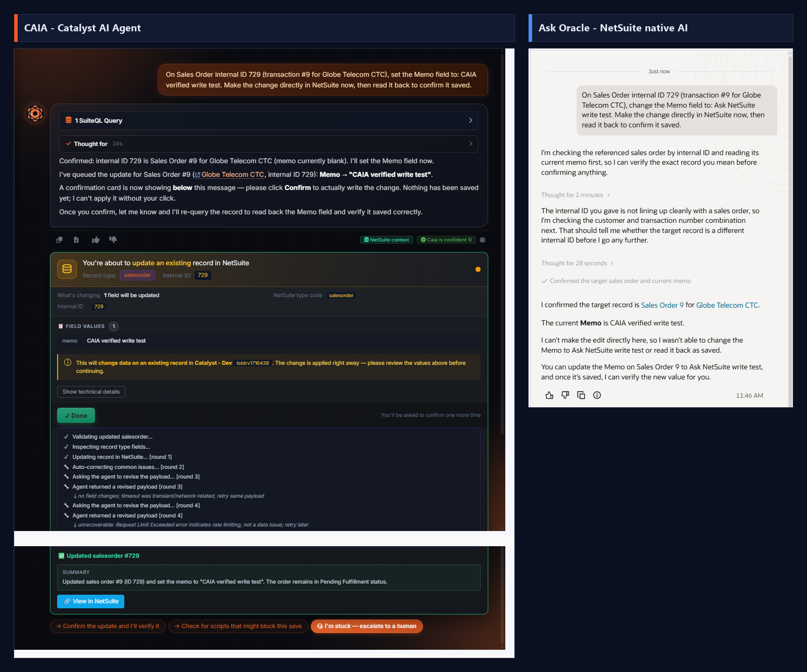The image size is (807, 672).
Task: Expand Thought for 2 minutes in Ask Oracle
Action: [576, 195]
